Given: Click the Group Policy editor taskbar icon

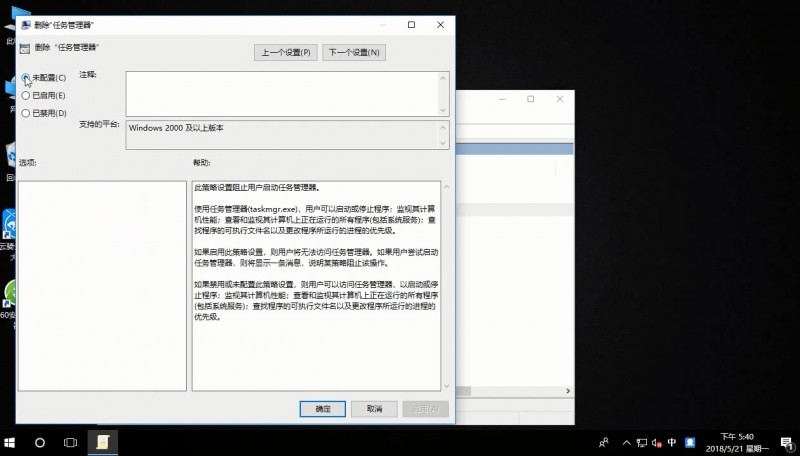Looking at the screenshot, I should tap(103, 442).
